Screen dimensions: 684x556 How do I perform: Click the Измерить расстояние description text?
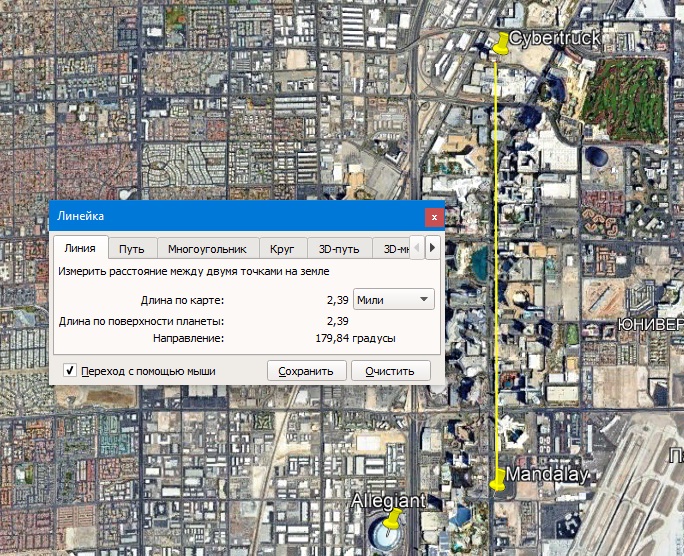point(194,271)
